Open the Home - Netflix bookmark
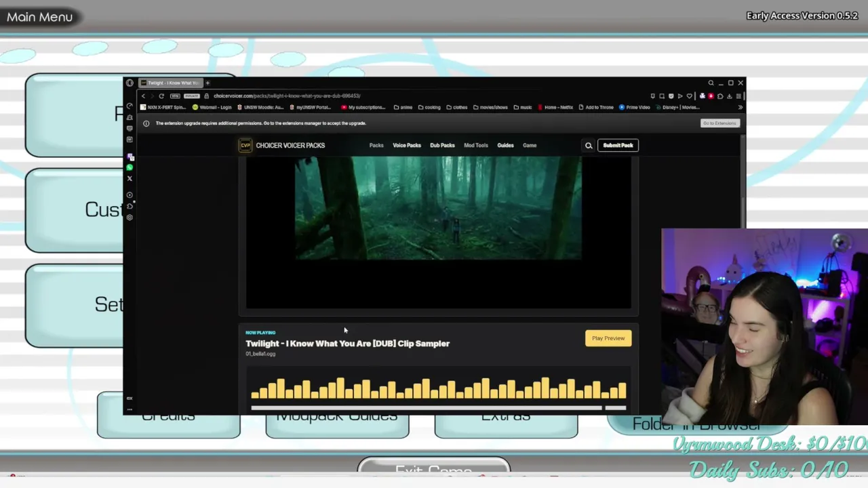 coord(556,107)
